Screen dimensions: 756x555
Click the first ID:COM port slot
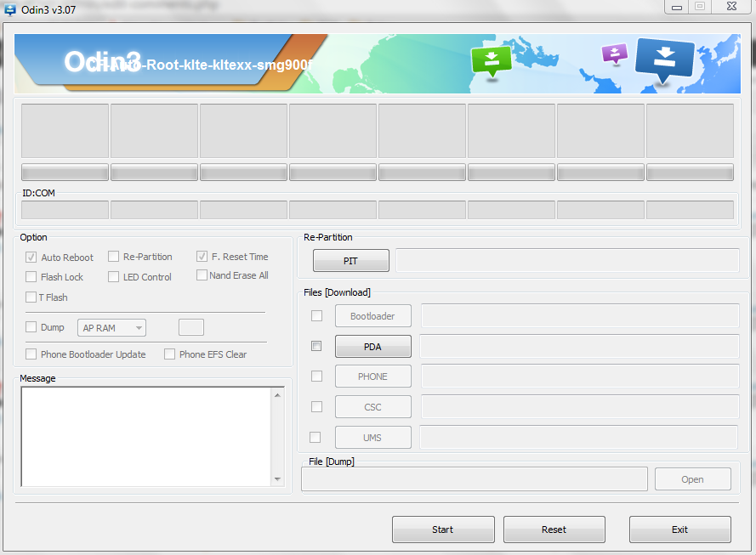65,210
